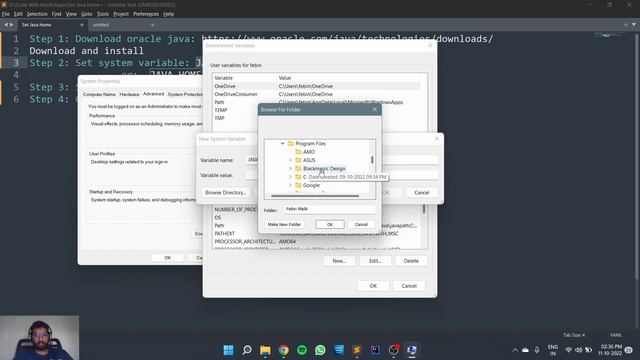Open Spotify from the taskbar

pyautogui.click(x=302, y=350)
